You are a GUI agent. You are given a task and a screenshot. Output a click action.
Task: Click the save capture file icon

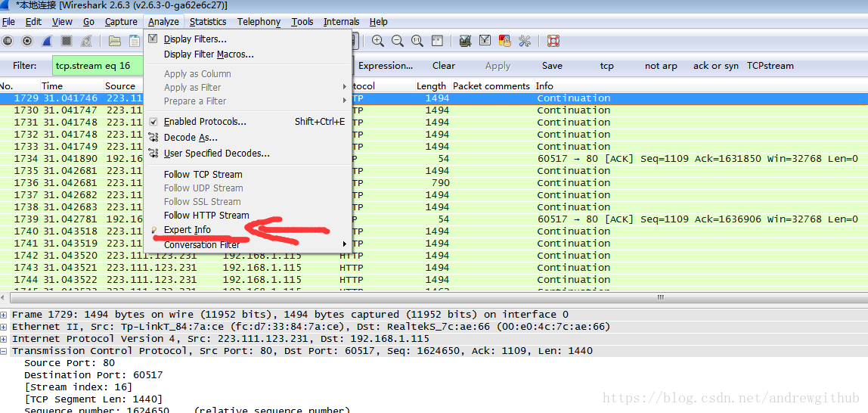(135, 41)
